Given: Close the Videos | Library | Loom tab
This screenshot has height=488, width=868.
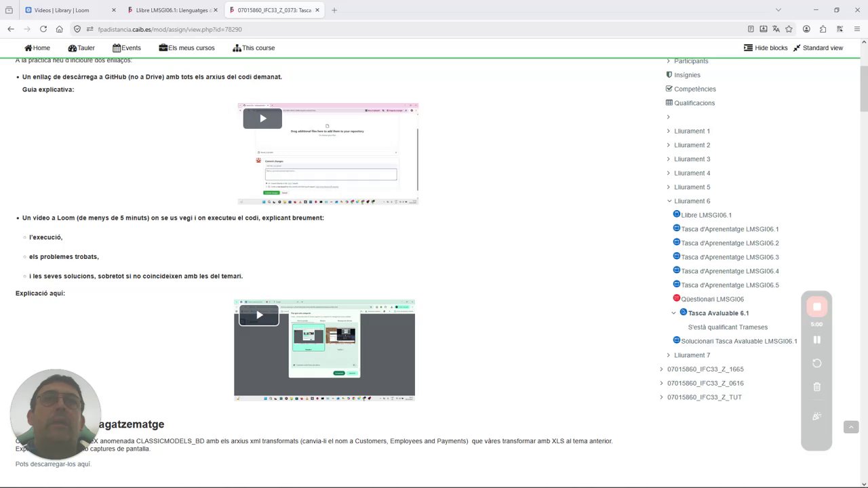Looking at the screenshot, I should click(113, 10).
